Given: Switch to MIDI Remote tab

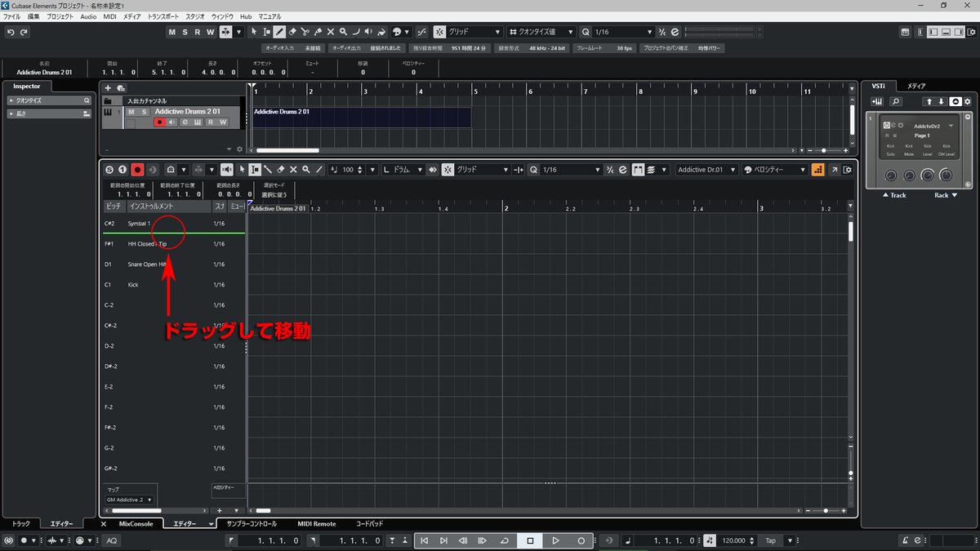Looking at the screenshot, I should pyautogui.click(x=316, y=523).
